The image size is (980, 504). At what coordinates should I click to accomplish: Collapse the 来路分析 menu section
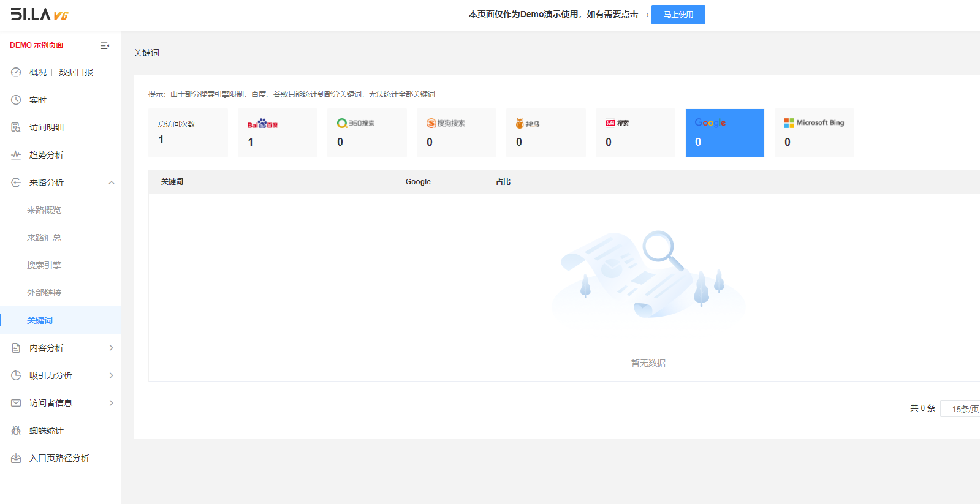pyautogui.click(x=111, y=182)
